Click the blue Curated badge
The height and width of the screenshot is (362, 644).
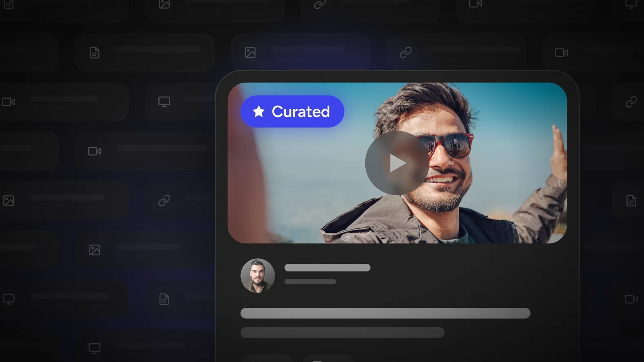292,111
